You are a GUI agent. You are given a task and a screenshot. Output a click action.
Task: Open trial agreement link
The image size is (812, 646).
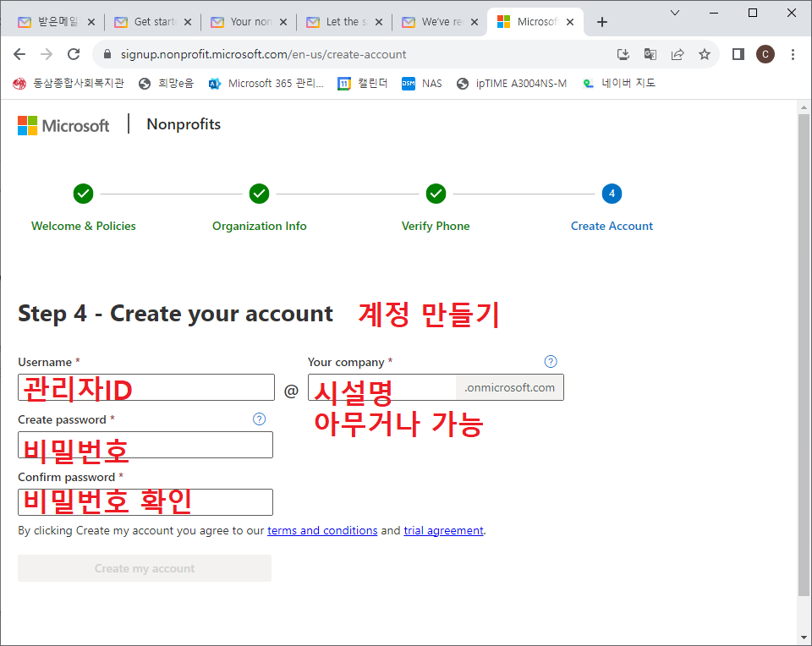(x=444, y=530)
